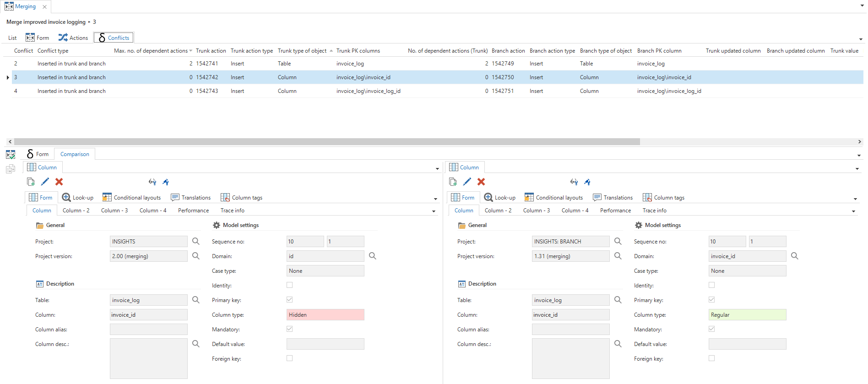Click the blue pencil edit icon in left panel
Viewport: 868px width, 384px height.
pos(45,182)
